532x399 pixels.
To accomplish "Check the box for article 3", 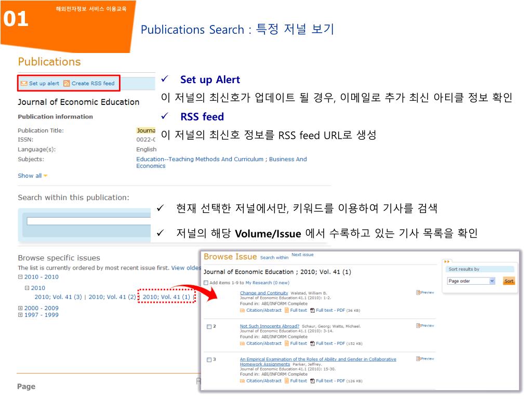I will [x=209, y=360].
